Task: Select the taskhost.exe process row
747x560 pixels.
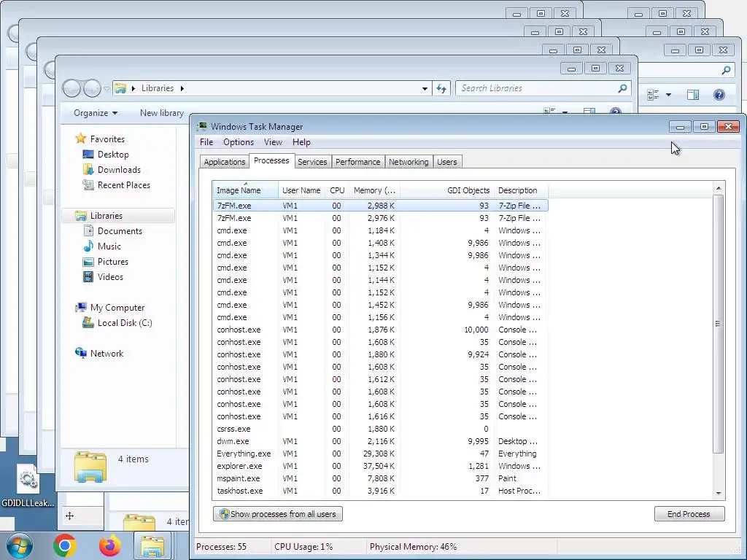Action: [381, 491]
